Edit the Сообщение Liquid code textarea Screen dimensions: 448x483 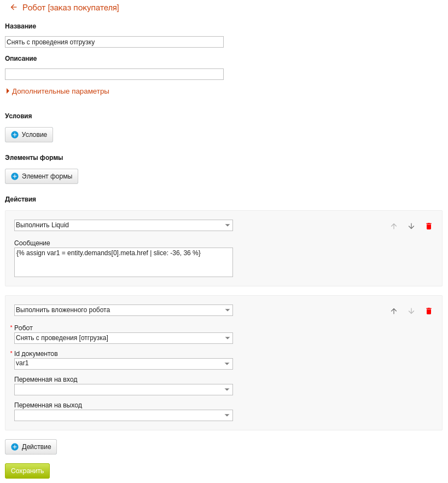point(124,262)
